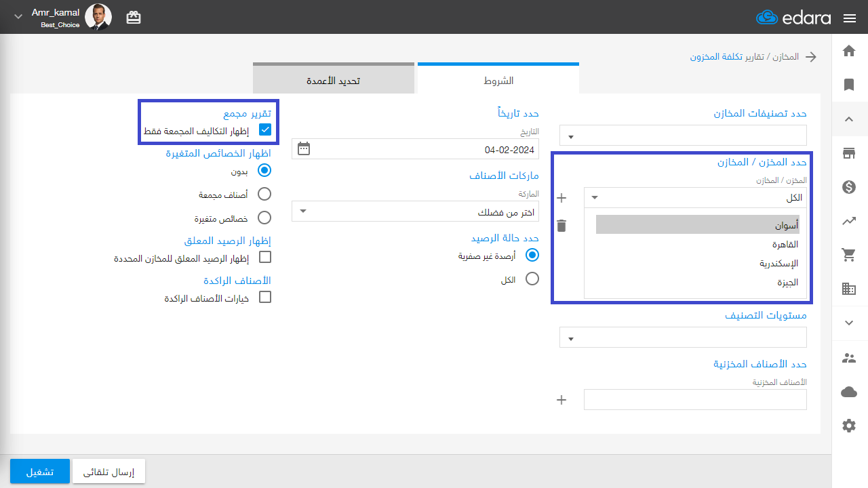Expand the user account chevron
The height and width of the screenshot is (488, 868).
[x=18, y=16]
